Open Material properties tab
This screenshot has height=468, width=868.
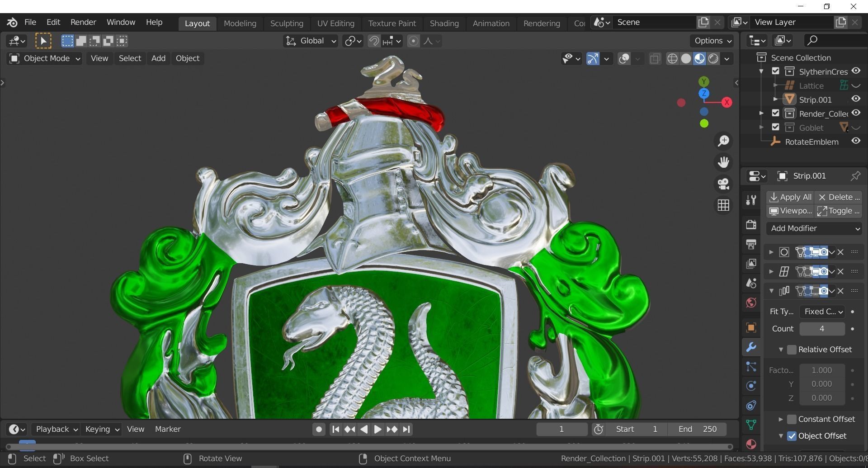point(751,444)
